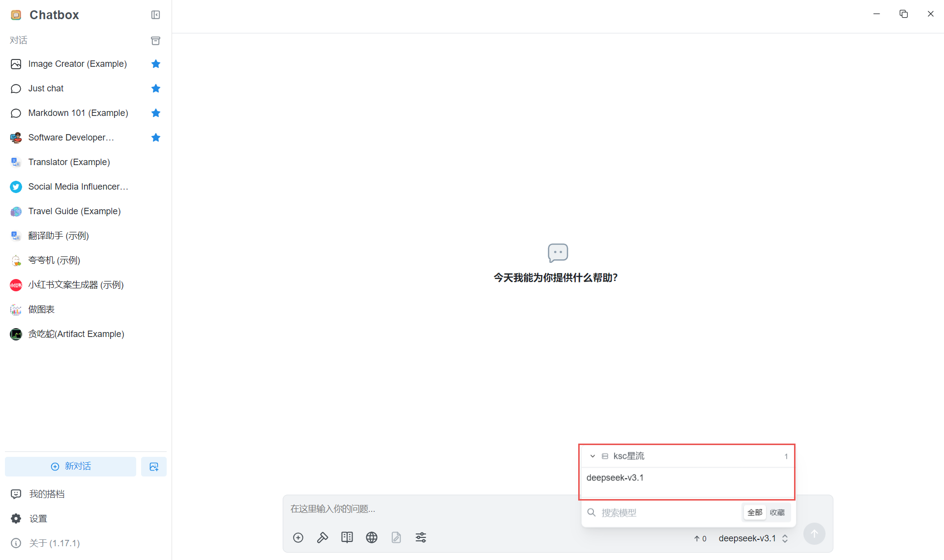Toggle the web search globe icon

coord(372,537)
